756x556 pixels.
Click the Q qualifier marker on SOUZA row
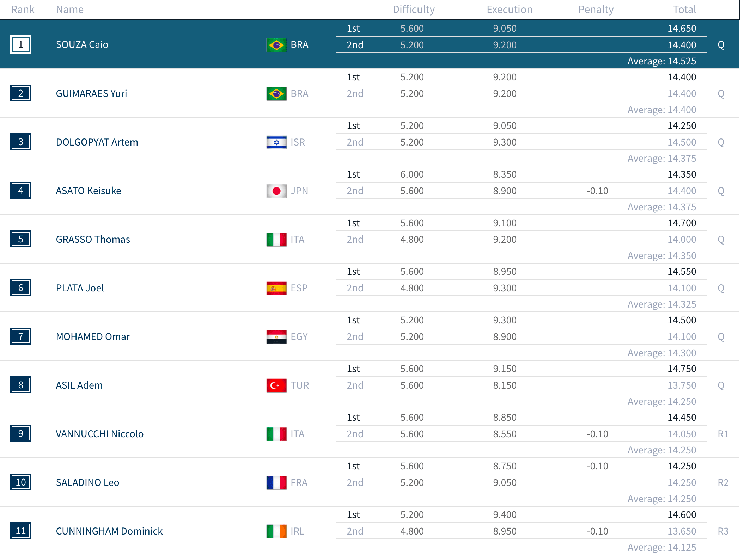721,45
